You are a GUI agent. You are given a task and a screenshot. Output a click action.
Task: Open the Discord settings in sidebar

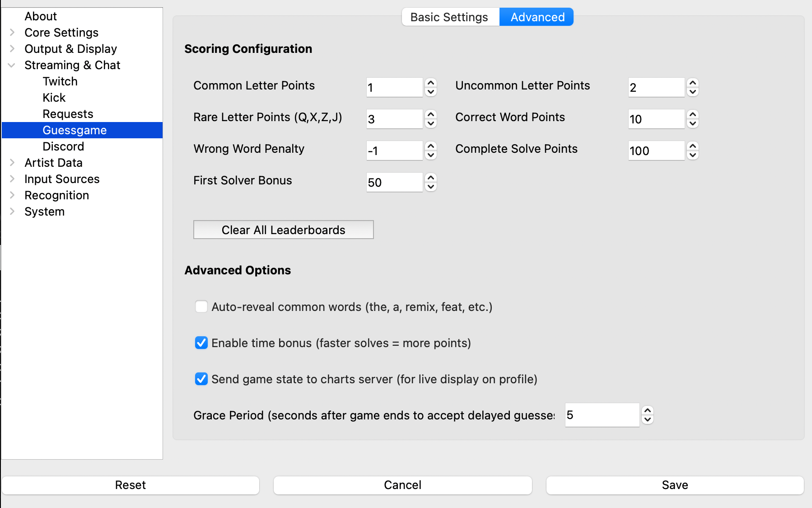pos(63,146)
